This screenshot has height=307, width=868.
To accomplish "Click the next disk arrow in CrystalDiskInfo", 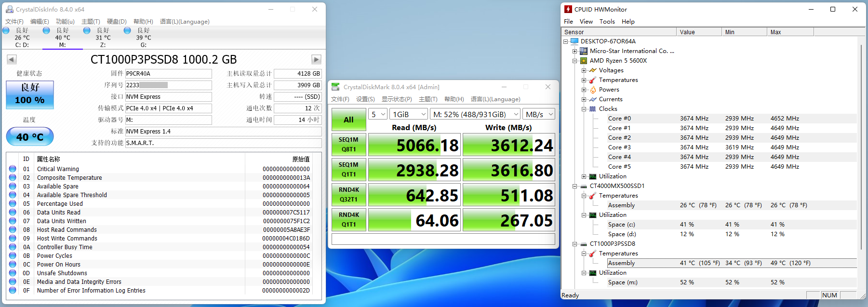I will click(x=316, y=59).
